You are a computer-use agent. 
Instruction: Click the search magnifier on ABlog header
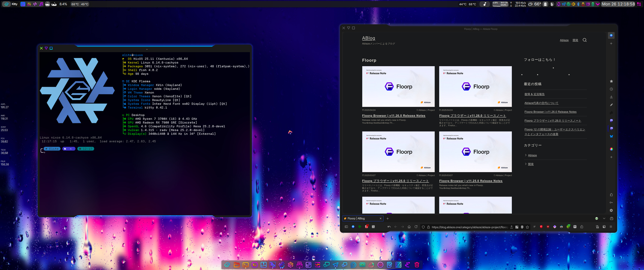click(584, 40)
